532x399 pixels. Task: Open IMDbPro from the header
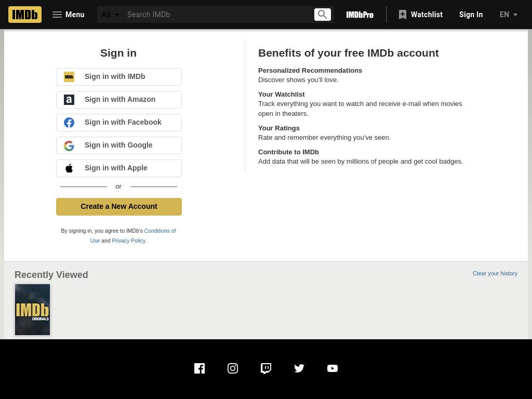[360, 15]
